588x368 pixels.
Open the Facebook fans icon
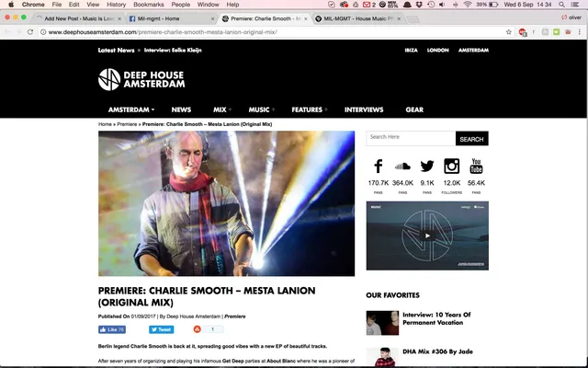378,166
